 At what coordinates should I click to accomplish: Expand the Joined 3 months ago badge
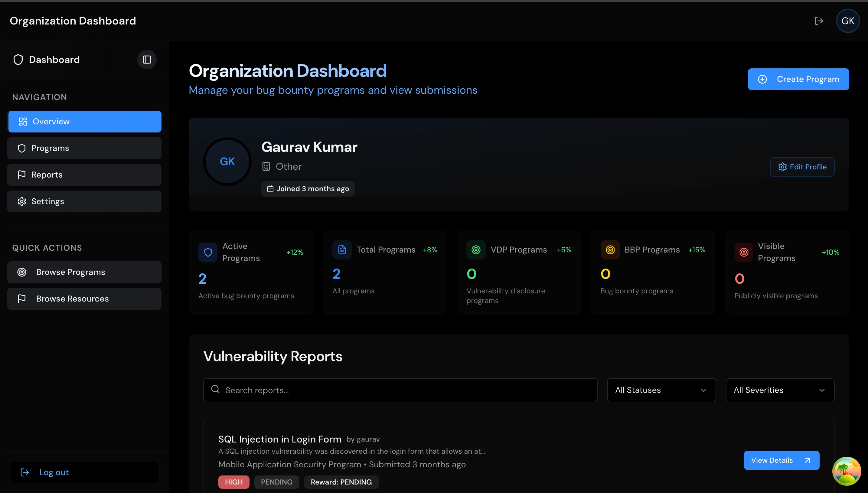[307, 189]
